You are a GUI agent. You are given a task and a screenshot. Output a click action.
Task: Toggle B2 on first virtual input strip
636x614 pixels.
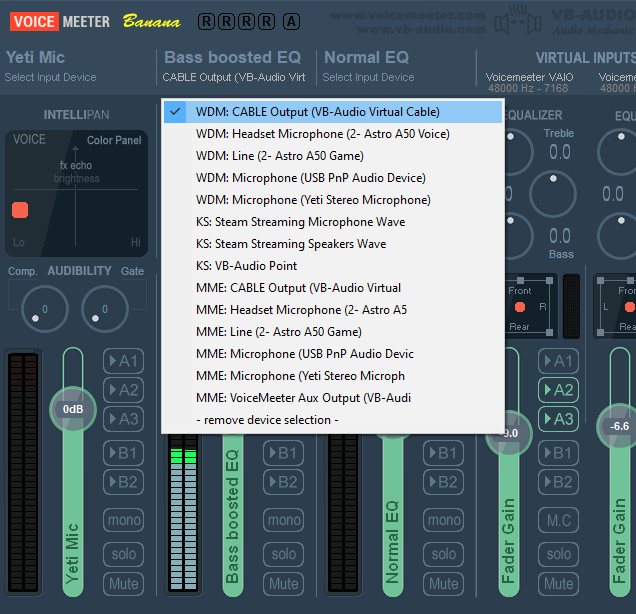pyautogui.click(x=559, y=482)
